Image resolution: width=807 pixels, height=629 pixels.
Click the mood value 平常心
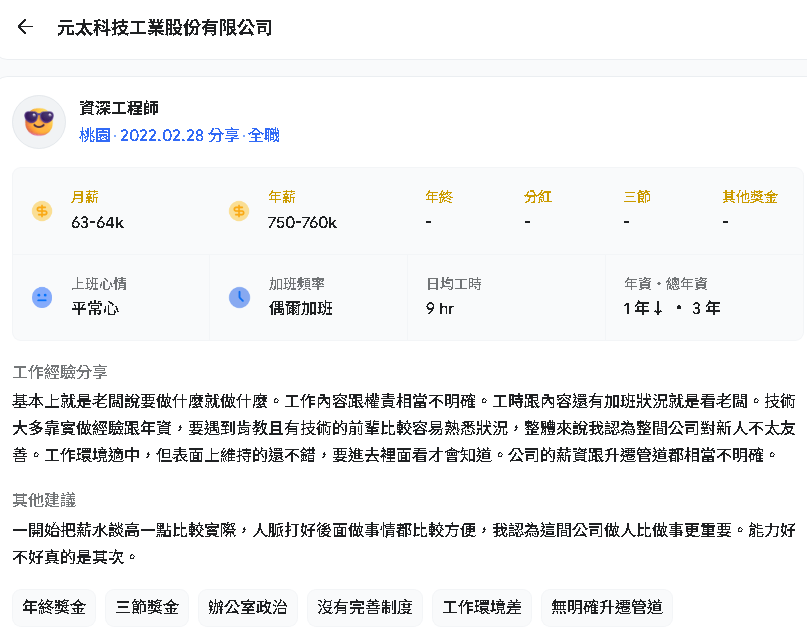coord(95,308)
